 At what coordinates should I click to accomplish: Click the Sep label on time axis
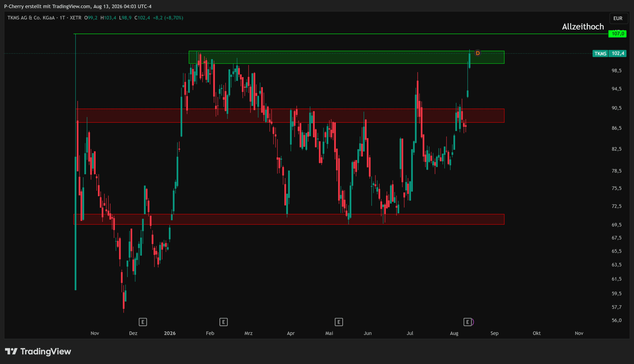pos(494,333)
